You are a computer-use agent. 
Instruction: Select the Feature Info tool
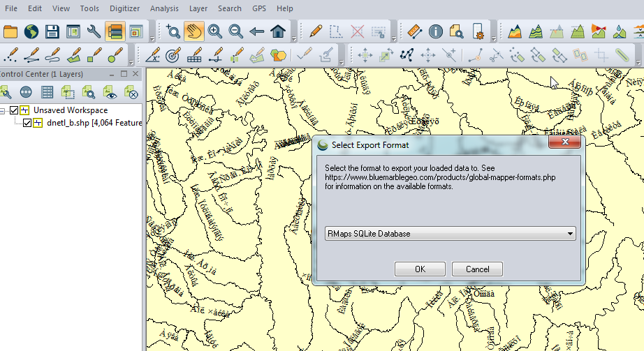tap(435, 31)
